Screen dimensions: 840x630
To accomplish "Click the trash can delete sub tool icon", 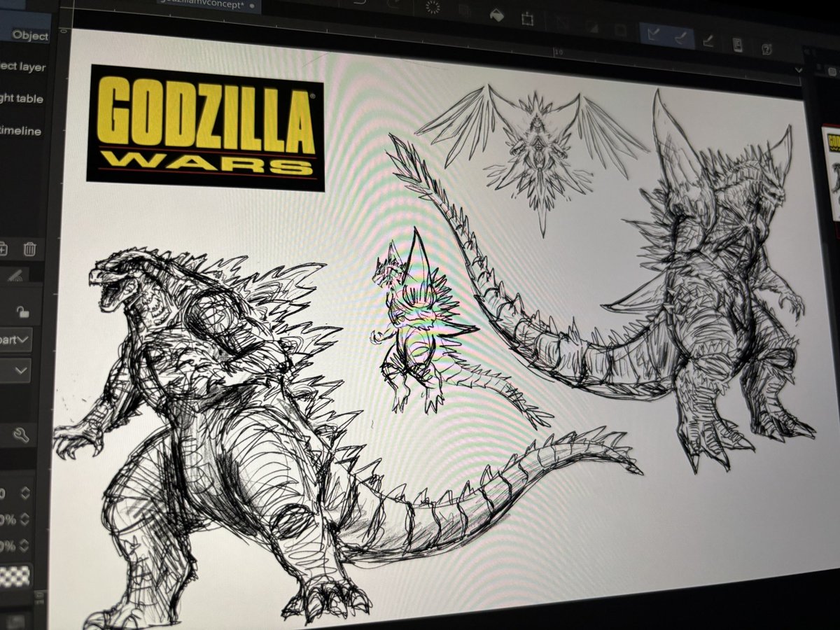I will pos(29,248).
